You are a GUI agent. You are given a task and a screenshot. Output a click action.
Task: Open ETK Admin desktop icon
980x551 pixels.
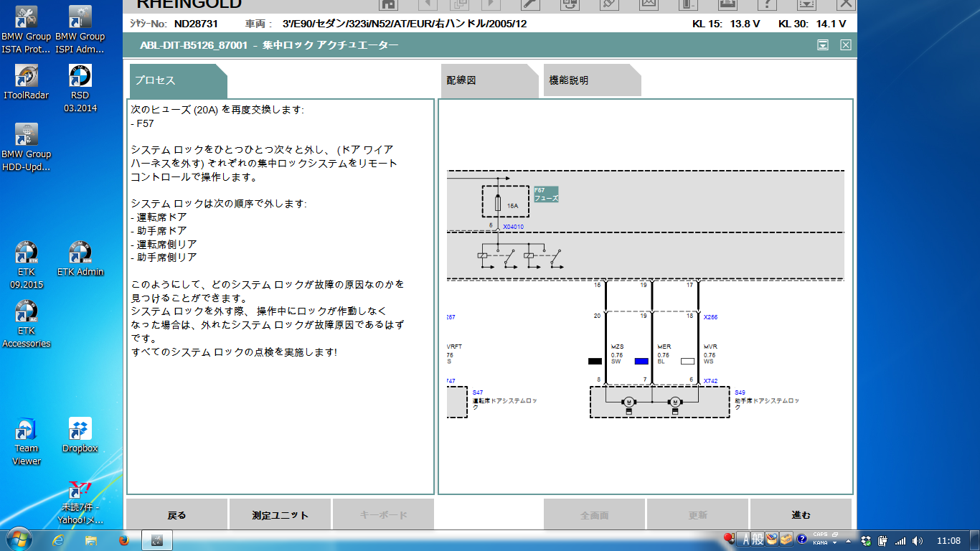80,259
